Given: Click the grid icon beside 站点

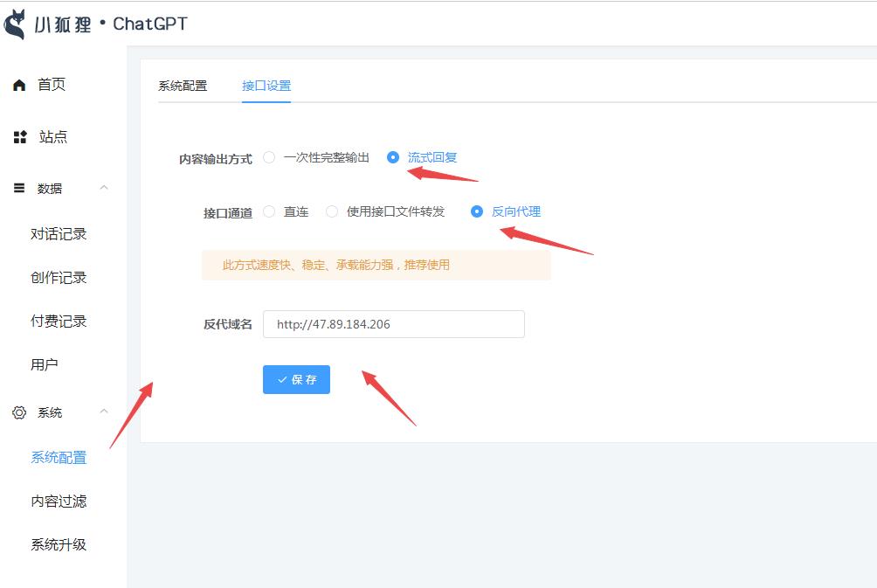Looking at the screenshot, I should click(20, 137).
